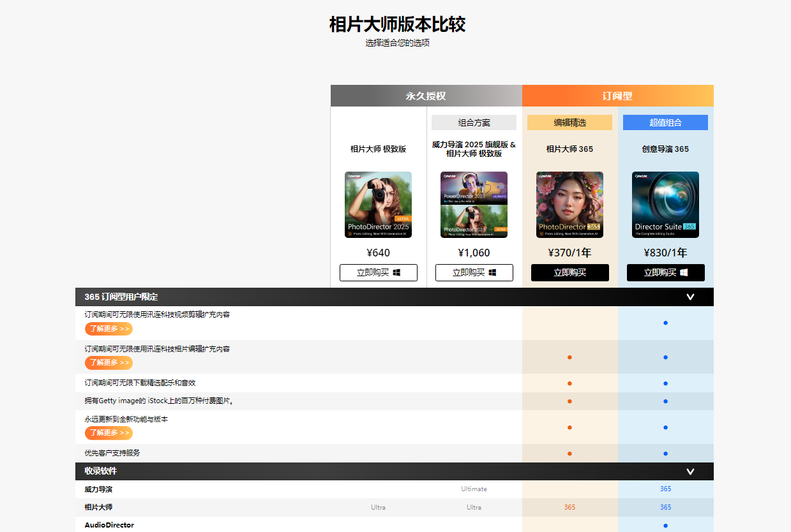Click the ¥640 price
This screenshot has width=791, height=532.
pyautogui.click(x=379, y=253)
